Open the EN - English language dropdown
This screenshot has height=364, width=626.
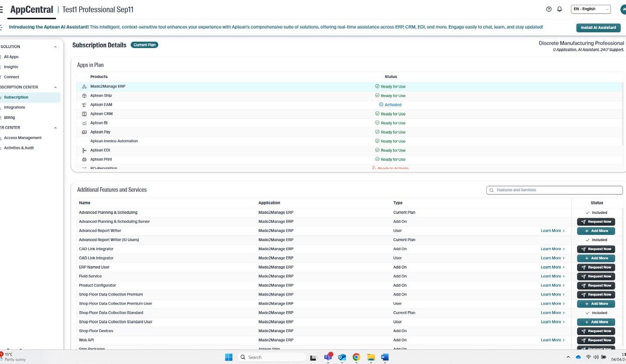[591, 9]
